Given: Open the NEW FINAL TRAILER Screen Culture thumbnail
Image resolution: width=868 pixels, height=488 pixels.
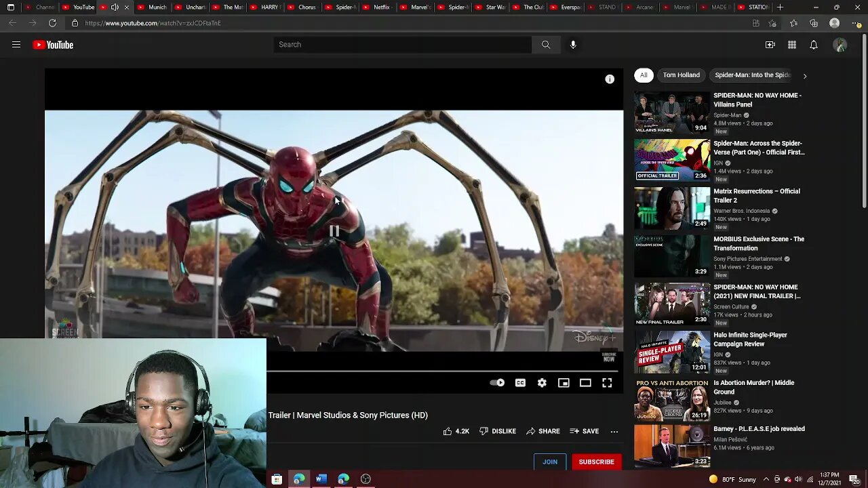Looking at the screenshot, I should pyautogui.click(x=672, y=304).
